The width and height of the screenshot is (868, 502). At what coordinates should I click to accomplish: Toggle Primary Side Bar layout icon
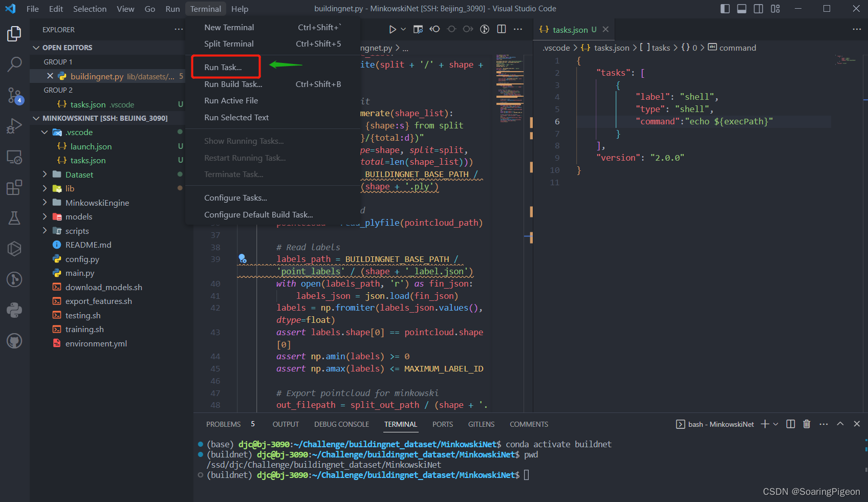point(725,9)
